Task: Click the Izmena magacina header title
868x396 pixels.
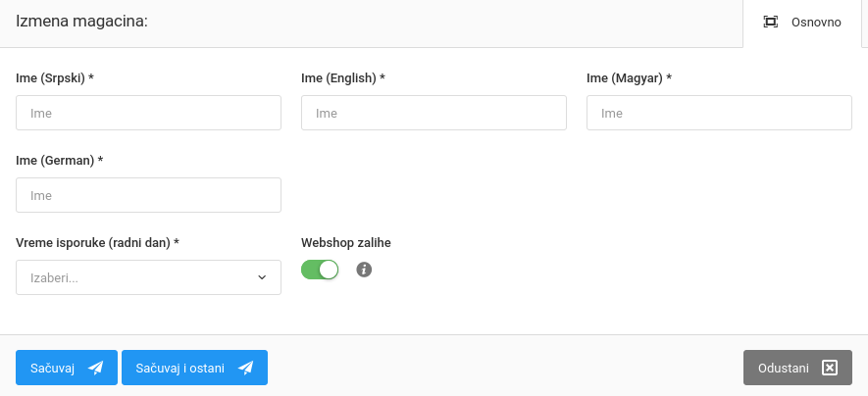Action: click(81, 21)
